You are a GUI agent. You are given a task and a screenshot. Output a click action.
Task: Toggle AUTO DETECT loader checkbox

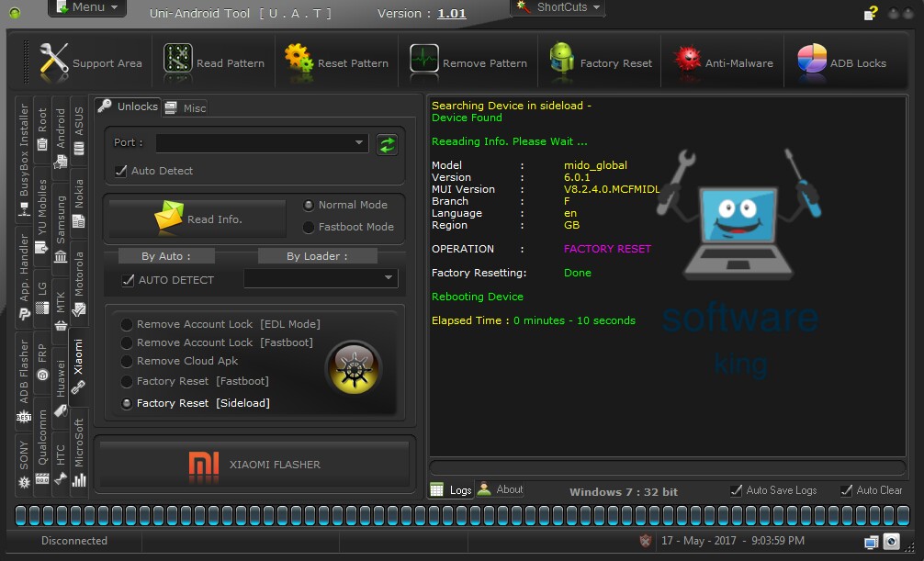[128, 281]
